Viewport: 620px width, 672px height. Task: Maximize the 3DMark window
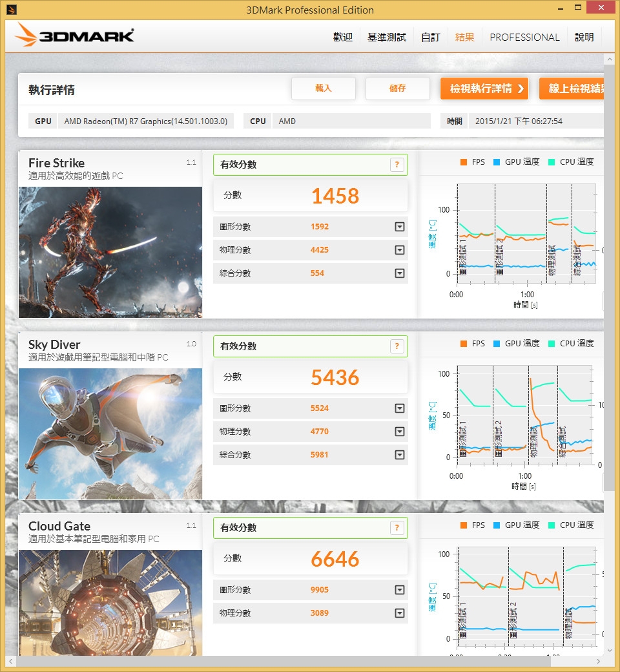point(578,8)
